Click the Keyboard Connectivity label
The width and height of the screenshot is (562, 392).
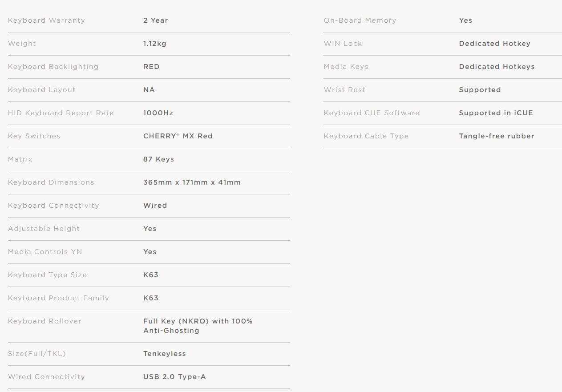53,206
